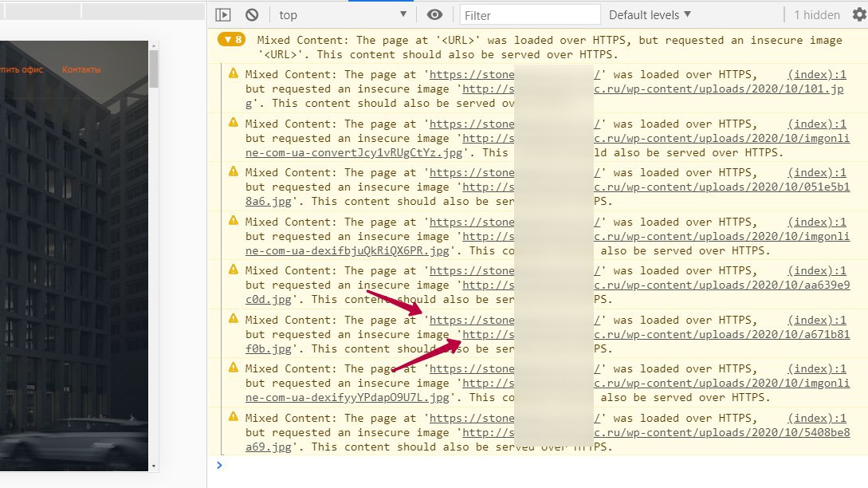Click (index):1 source link of 051e5b18a6 warning
This screenshot has height=488, width=868.
(x=817, y=172)
